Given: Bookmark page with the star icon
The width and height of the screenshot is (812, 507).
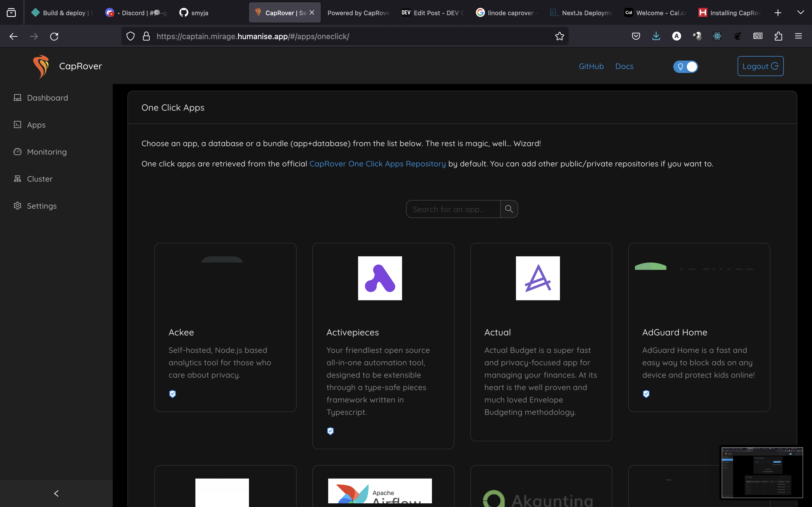Looking at the screenshot, I should [559, 36].
